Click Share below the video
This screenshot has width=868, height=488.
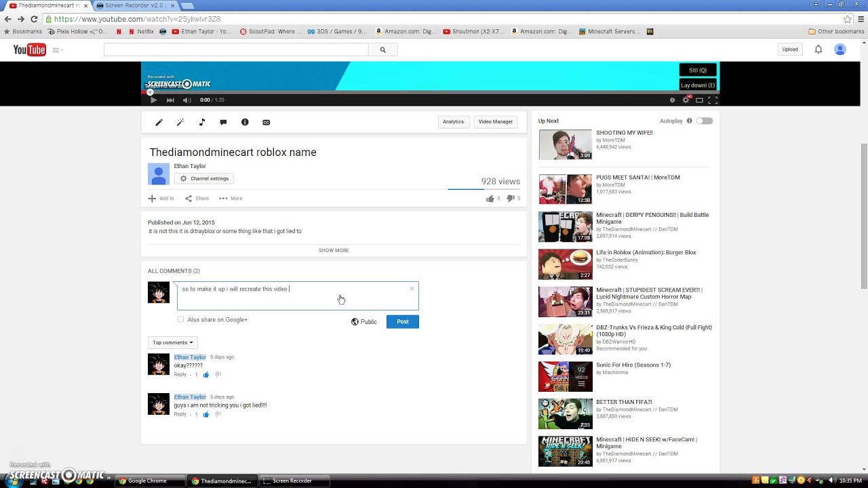197,199
